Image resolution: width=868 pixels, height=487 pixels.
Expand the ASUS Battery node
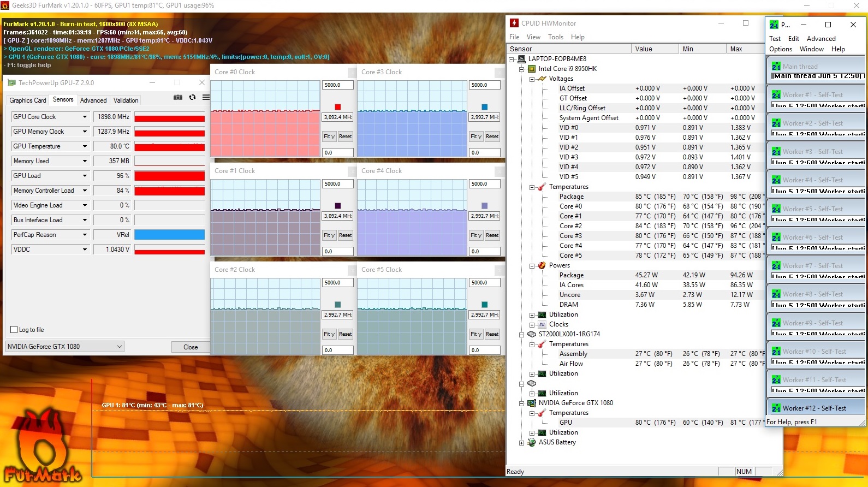pyautogui.click(x=522, y=442)
